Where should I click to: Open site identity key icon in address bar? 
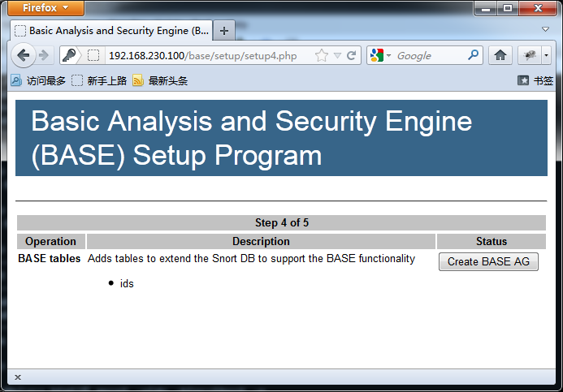69,55
